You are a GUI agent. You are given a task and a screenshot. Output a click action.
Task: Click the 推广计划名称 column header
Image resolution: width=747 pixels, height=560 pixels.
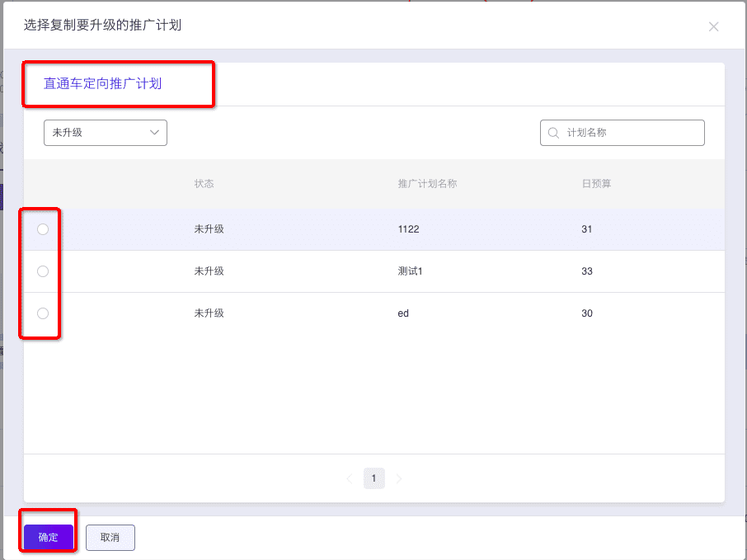[x=427, y=183]
